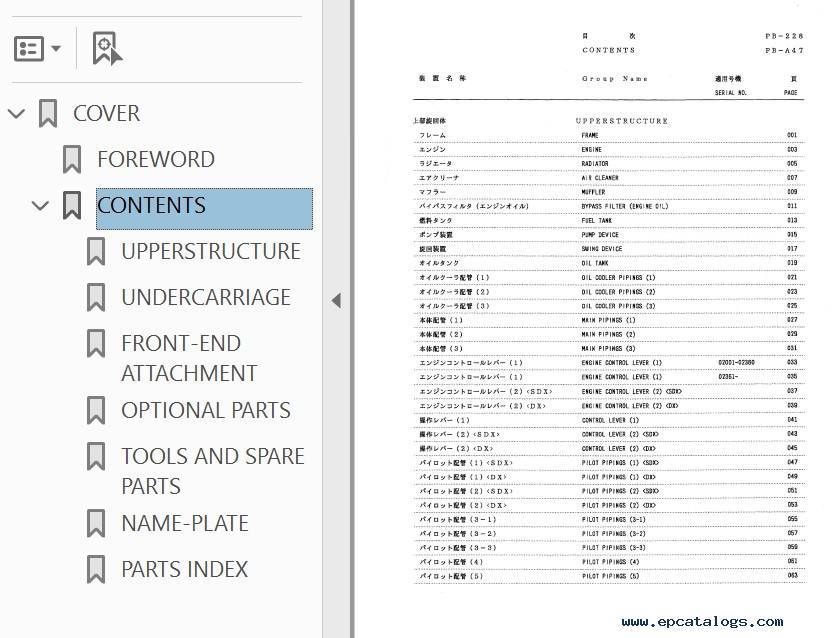834x638 pixels.
Task: Click the bookmark icon beside UNDERCARRIAGE
Action: 96,297
